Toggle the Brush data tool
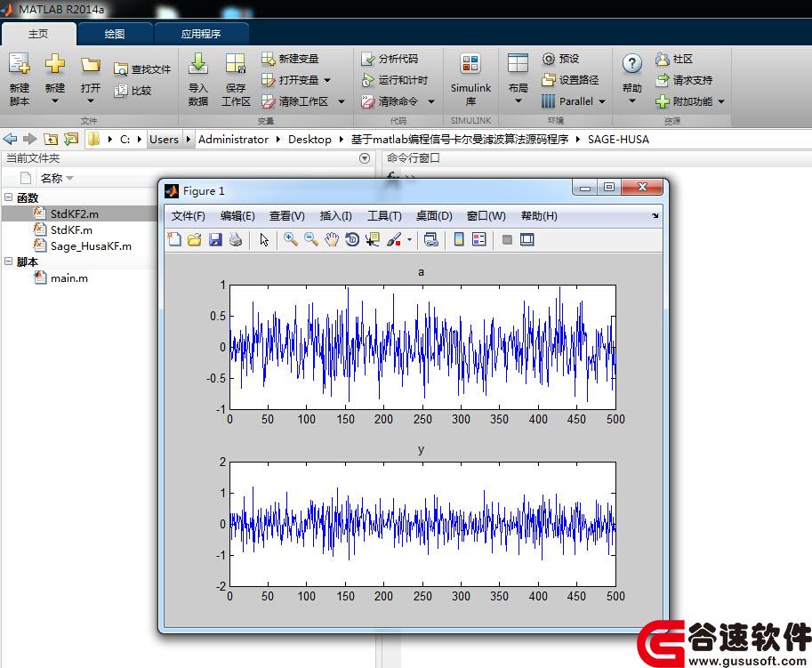This screenshot has width=812, height=668. click(394, 239)
